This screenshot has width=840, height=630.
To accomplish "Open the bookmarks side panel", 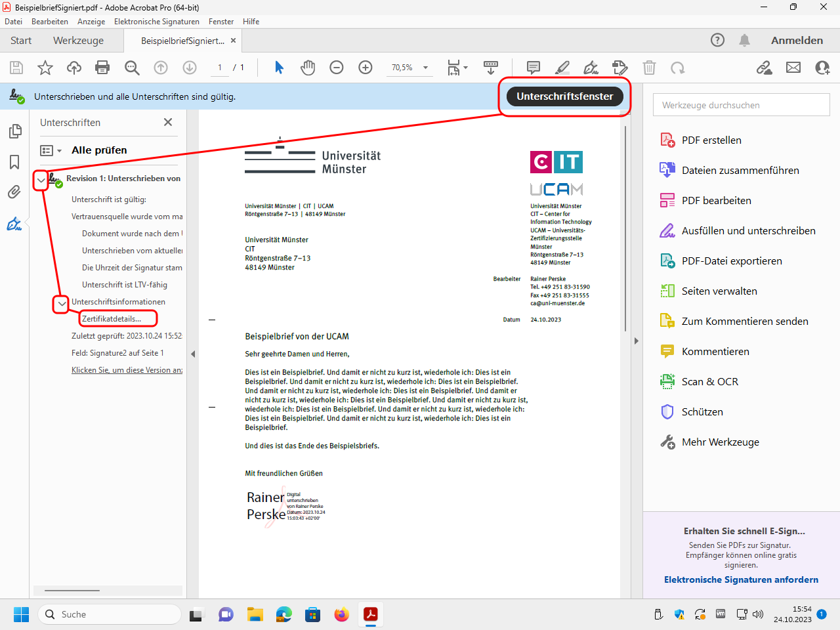I will 14,162.
